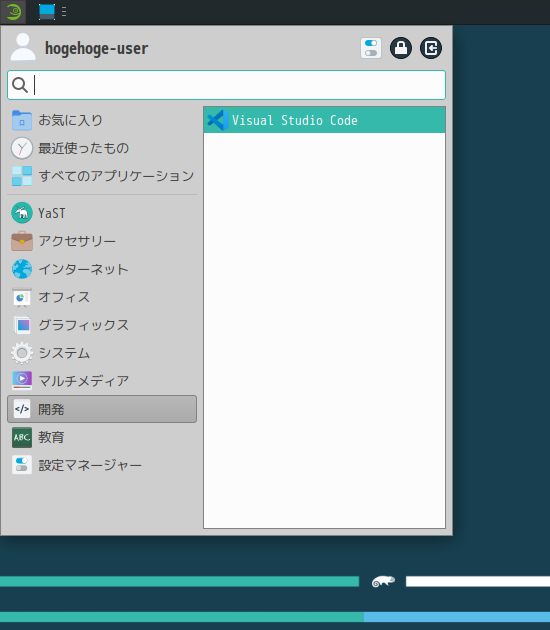Image resolution: width=550 pixels, height=630 pixels.
Task: Launch Visual Studio Code from the list
Action: 324,120
